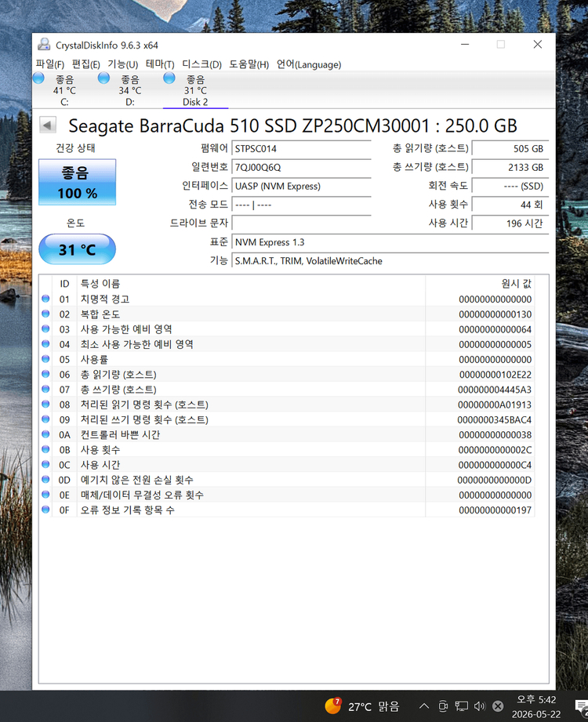Click raw value 00000000000197
Image resolution: width=588 pixels, height=722 pixels.
[x=495, y=510]
